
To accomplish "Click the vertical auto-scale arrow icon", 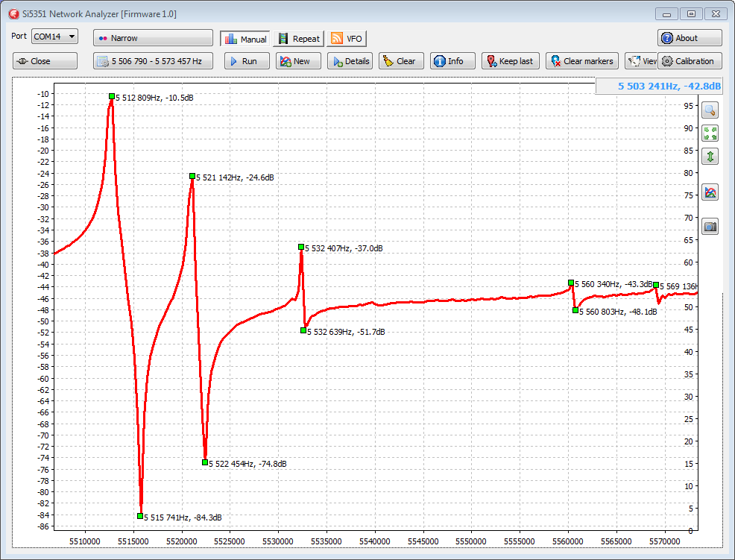I will 710,157.
